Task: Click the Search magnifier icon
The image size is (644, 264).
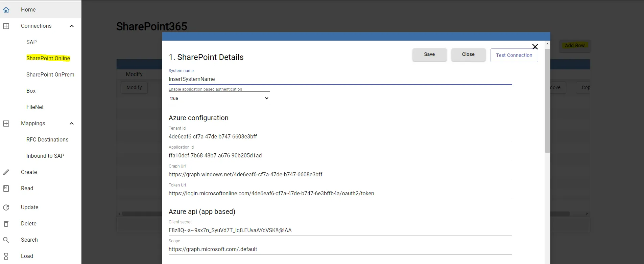Action: click(x=6, y=240)
